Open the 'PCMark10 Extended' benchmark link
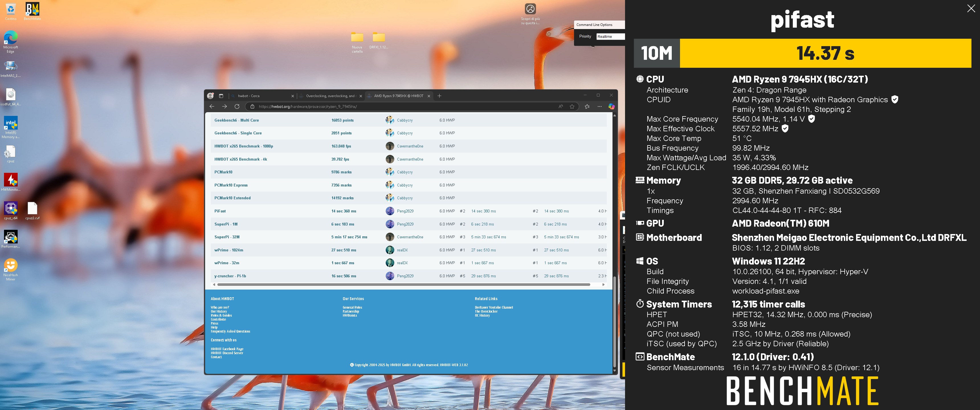 232,198
